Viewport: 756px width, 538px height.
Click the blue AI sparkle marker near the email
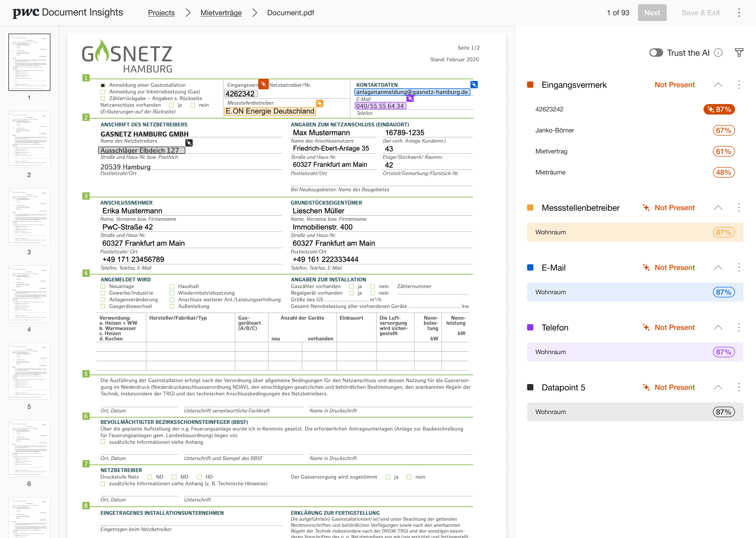point(474,85)
